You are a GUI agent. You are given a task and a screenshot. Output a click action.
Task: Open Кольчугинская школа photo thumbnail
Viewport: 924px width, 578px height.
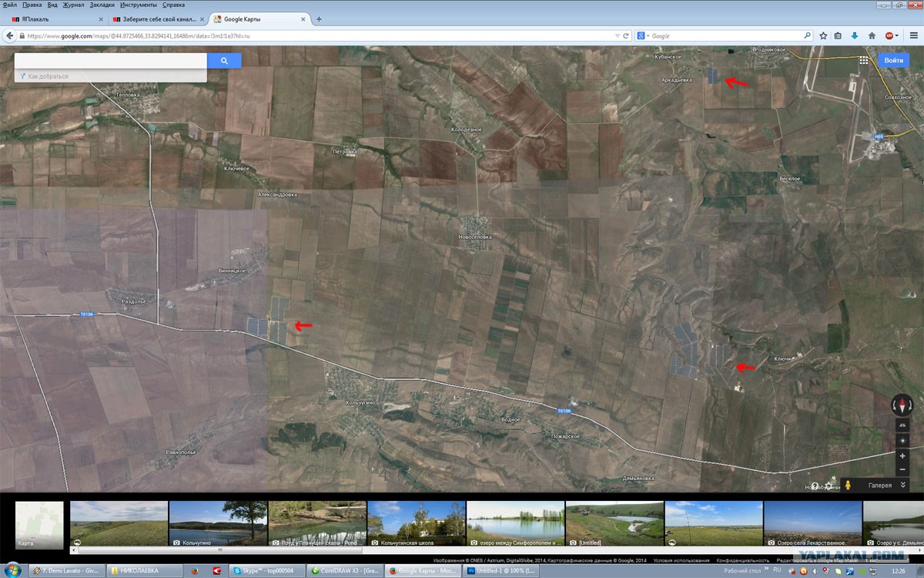tap(417, 524)
